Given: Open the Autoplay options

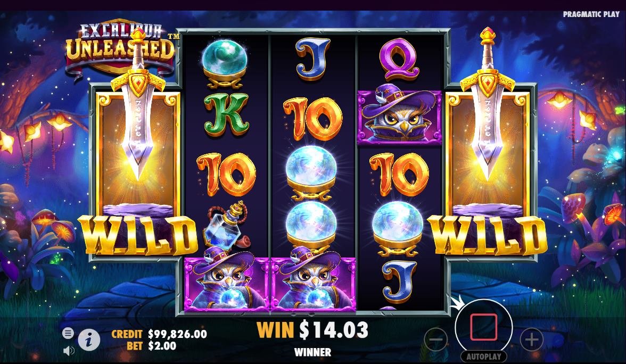Looking at the screenshot, I should (x=483, y=357).
